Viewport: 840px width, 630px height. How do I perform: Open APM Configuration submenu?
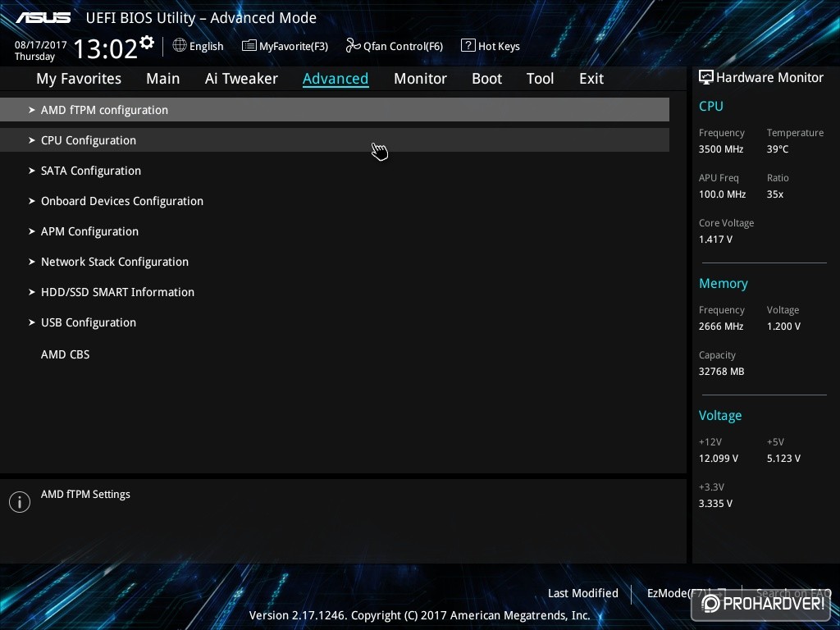coord(335,231)
